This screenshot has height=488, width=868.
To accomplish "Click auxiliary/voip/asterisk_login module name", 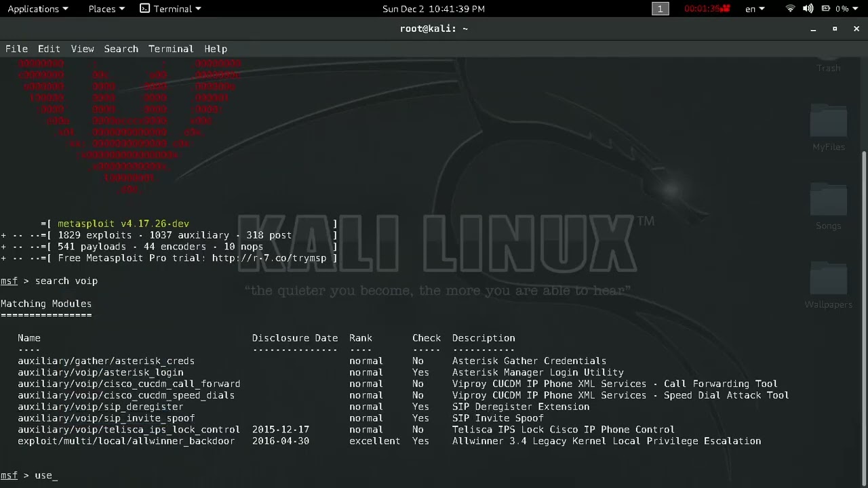I will [x=100, y=373].
